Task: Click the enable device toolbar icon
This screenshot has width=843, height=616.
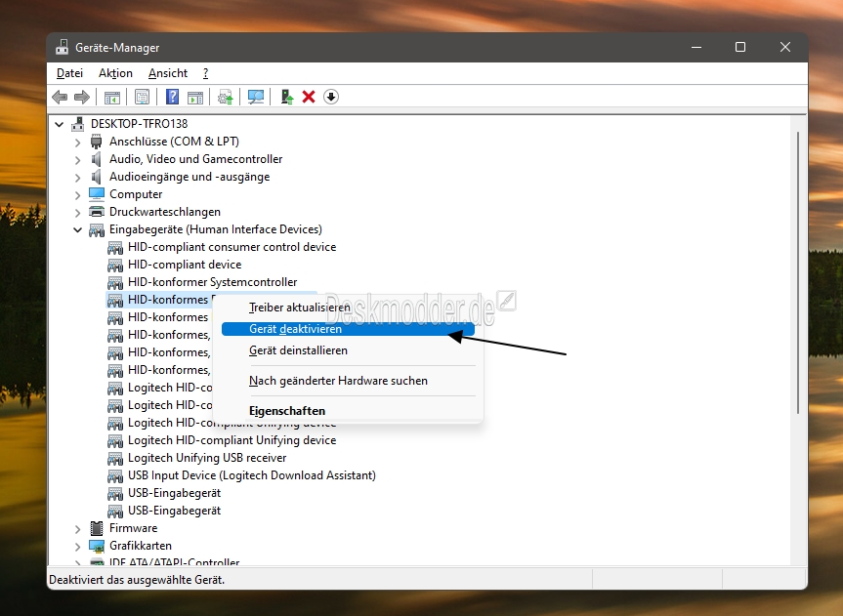Action: pyautogui.click(x=287, y=98)
